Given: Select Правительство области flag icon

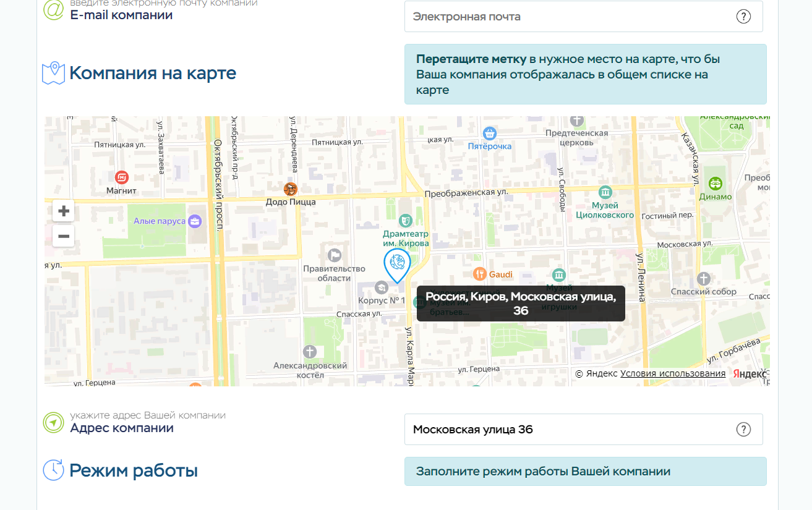Looking at the screenshot, I should click(335, 255).
